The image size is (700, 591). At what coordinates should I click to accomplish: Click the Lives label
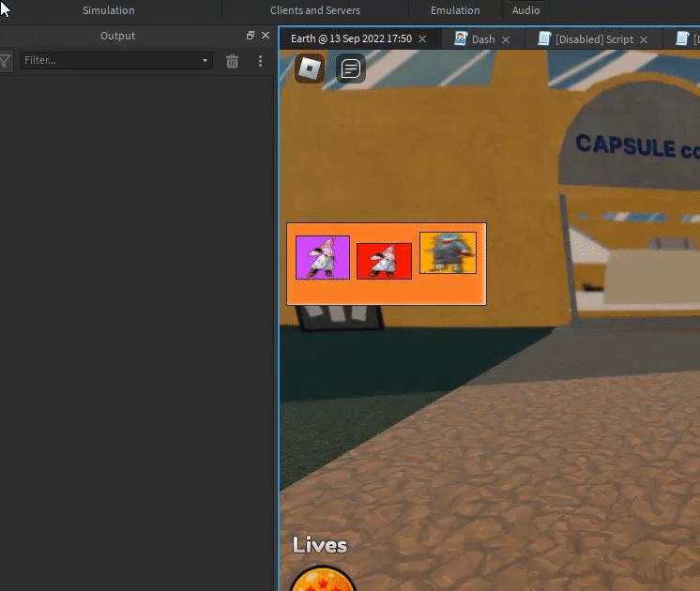point(320,545)
